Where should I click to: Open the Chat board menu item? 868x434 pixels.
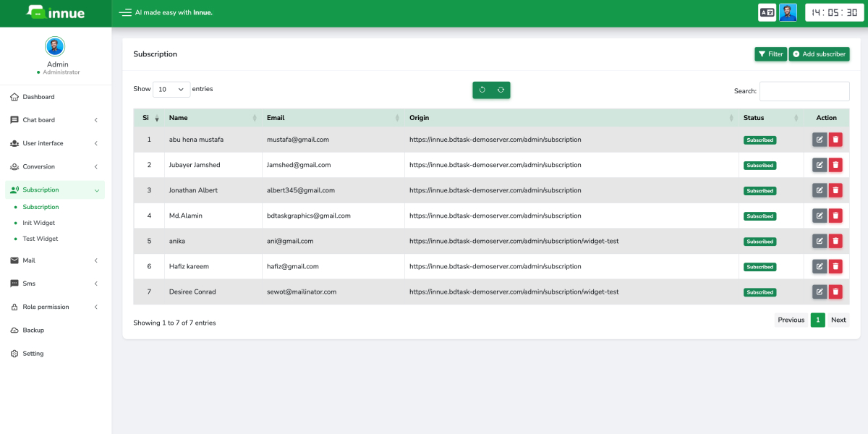tap(38, 119)
